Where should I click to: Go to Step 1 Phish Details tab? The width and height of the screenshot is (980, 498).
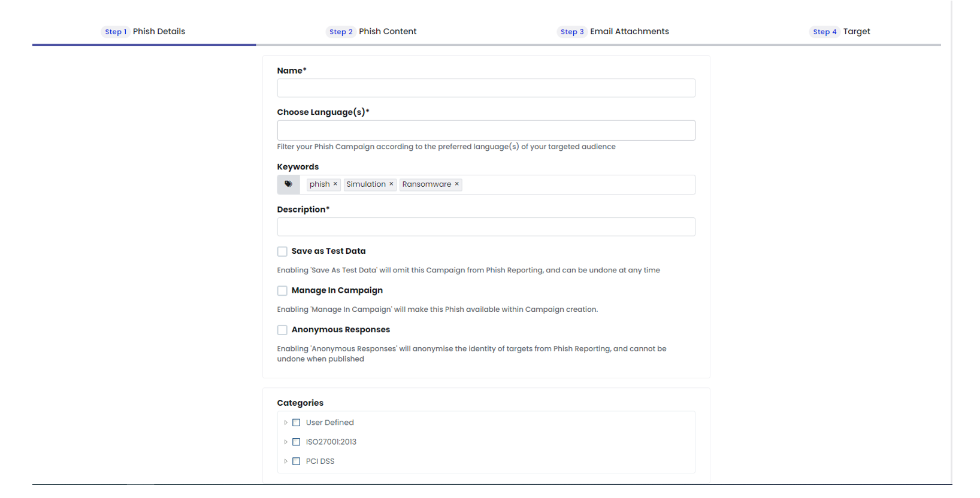144,32
